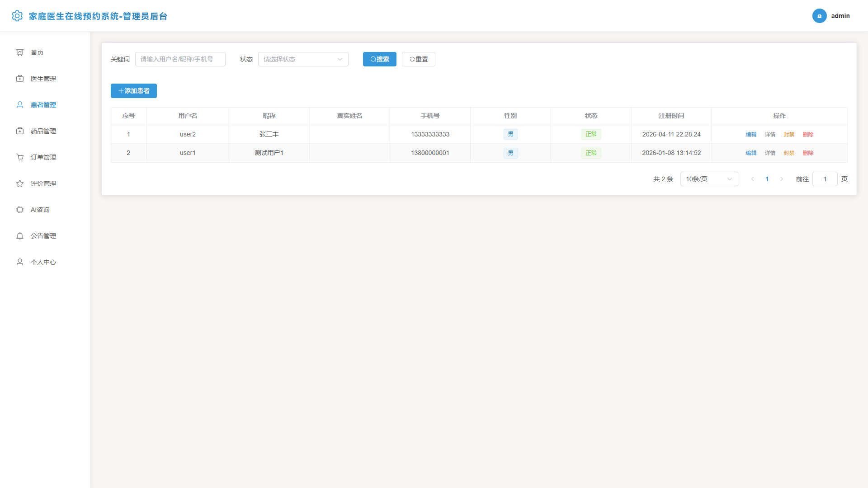Click 删除 for user1
868x488 pixels.
pyautogui.click(x=808, y=153)
